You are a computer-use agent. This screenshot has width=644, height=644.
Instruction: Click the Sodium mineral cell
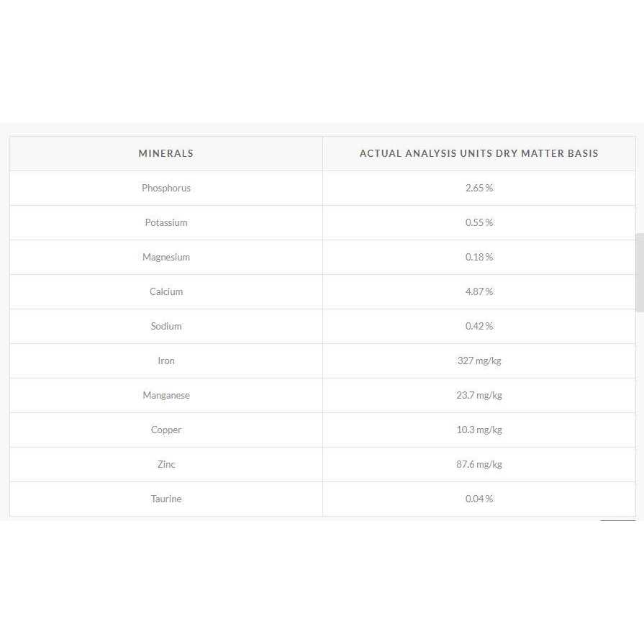(x=166, y=326)
